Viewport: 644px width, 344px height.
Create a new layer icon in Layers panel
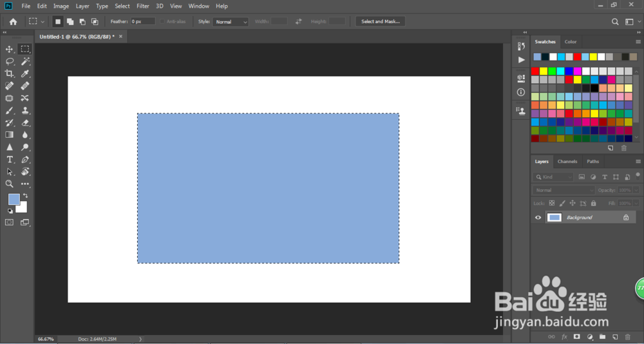click(615, 337)
